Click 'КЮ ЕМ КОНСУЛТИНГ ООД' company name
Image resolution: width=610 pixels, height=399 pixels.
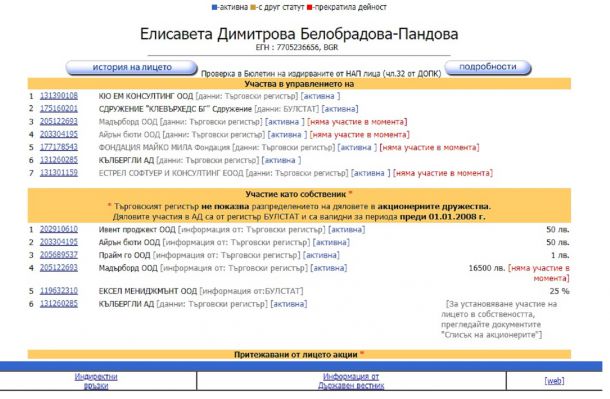[x=146, y=96]
